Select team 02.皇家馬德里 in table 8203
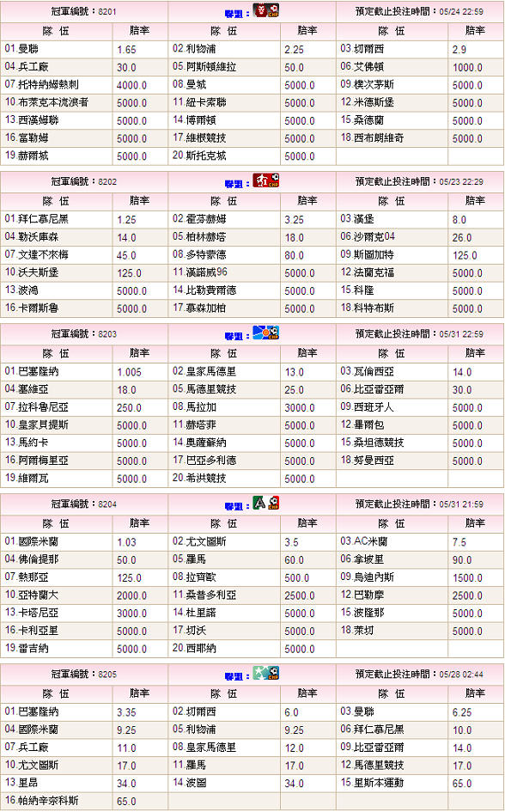Viewport: 505px width, 812px height. [x=204, y=371]
